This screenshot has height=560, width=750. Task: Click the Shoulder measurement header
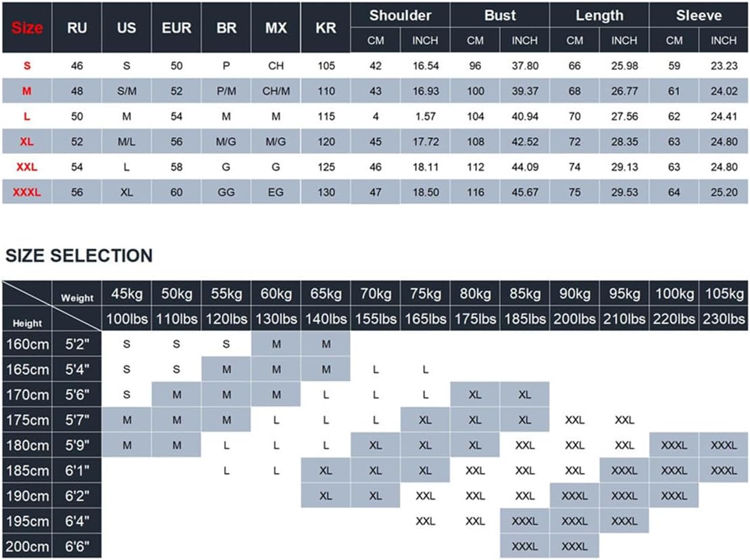click(400, 16)
